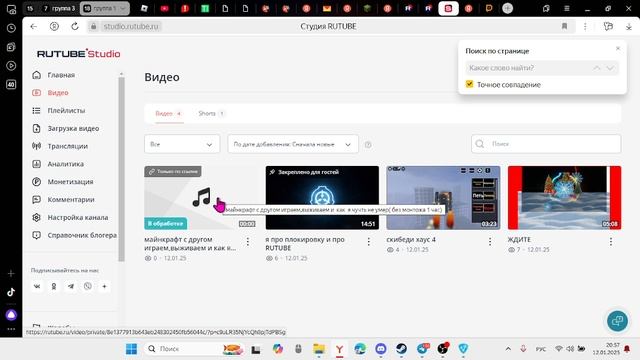640x360 pixels.
Task: Open the ЖДИТЕ video thumbnail
Action: point(564,198)
